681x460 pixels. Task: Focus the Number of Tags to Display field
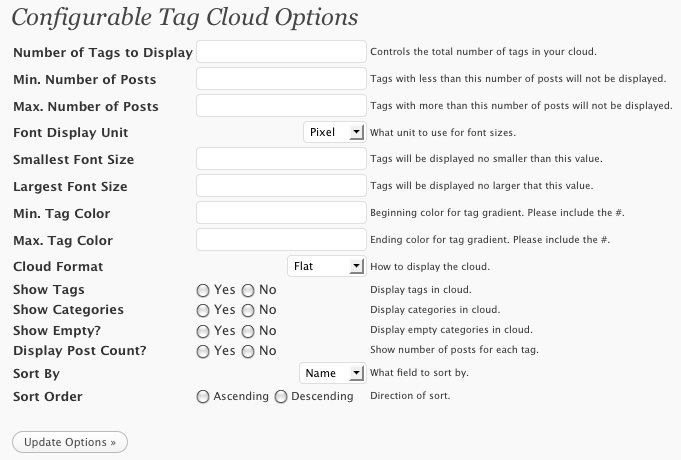click(x=281, y=51)
